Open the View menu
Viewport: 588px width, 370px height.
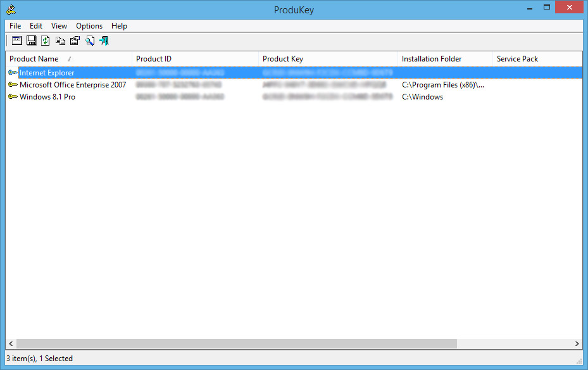[59, 26]
